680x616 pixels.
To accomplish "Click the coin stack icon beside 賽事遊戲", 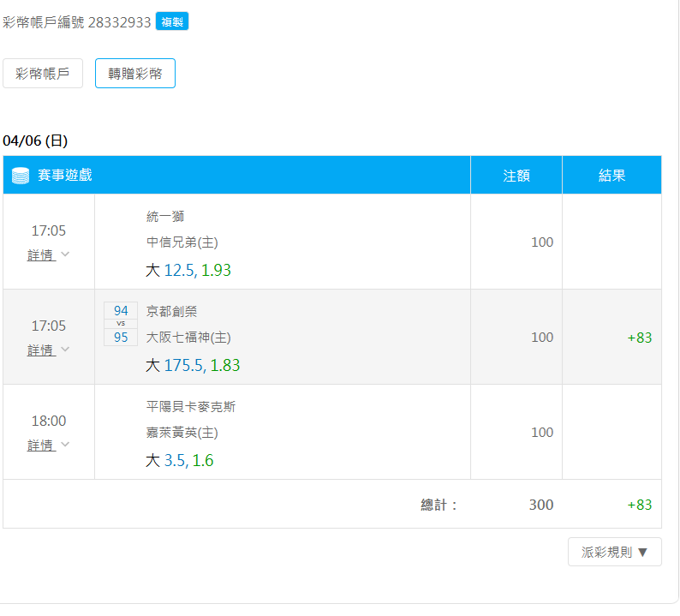I will (x=21, y=176).
